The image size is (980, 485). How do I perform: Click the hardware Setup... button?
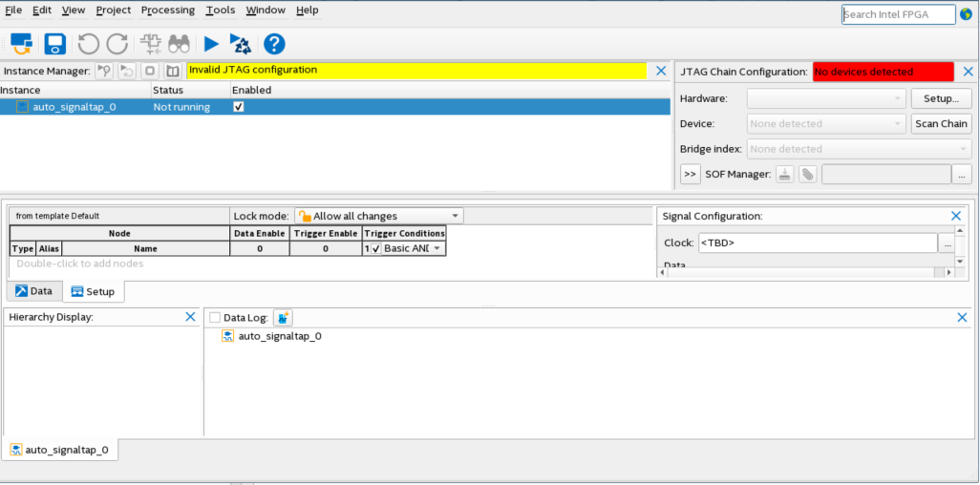(941, 98)
